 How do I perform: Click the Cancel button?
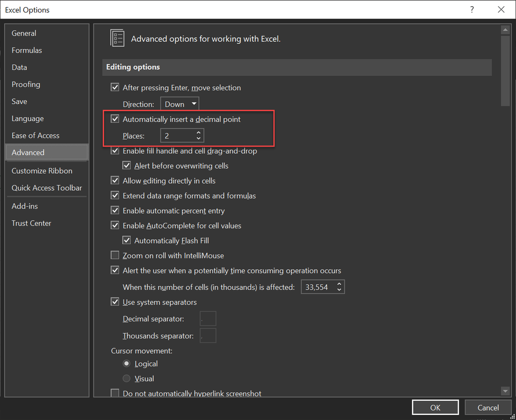click(x=488, y=408)
